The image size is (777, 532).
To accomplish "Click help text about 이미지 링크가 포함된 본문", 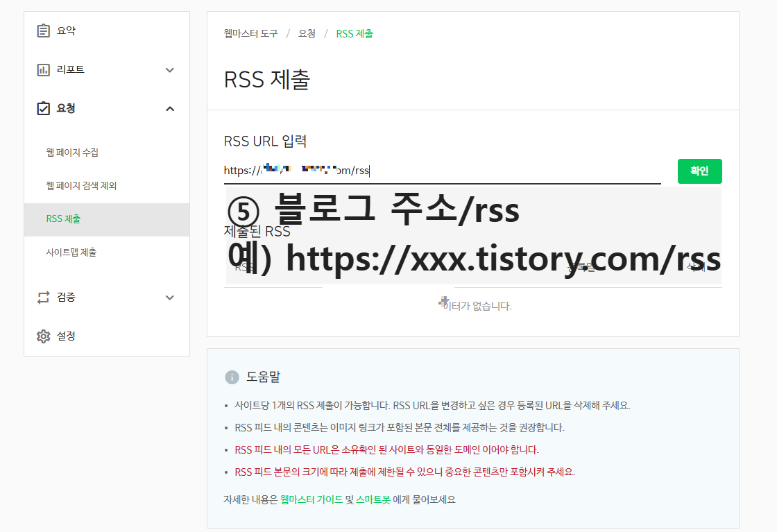I will [400, 427].
